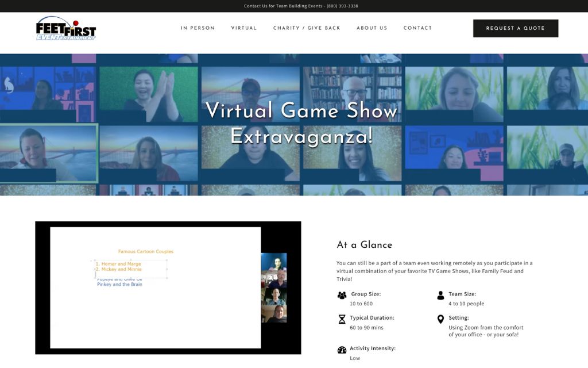Viewport: 588px width, 368px height.
Task: Open the In Person menu
Action: [x=198, y=28]
